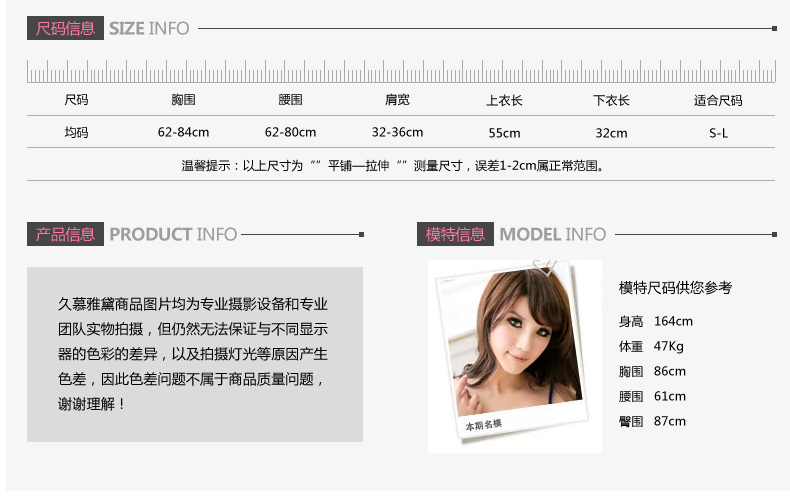Click the 产品信息 PRODUCT INFO header badge
Viewport: 790px width, 496px height.
[65, 234]
